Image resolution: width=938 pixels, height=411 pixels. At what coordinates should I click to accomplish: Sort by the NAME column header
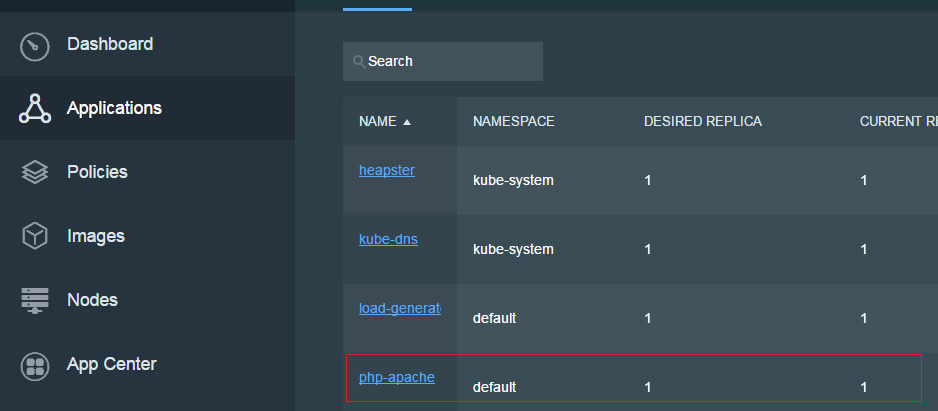[377, 121]
